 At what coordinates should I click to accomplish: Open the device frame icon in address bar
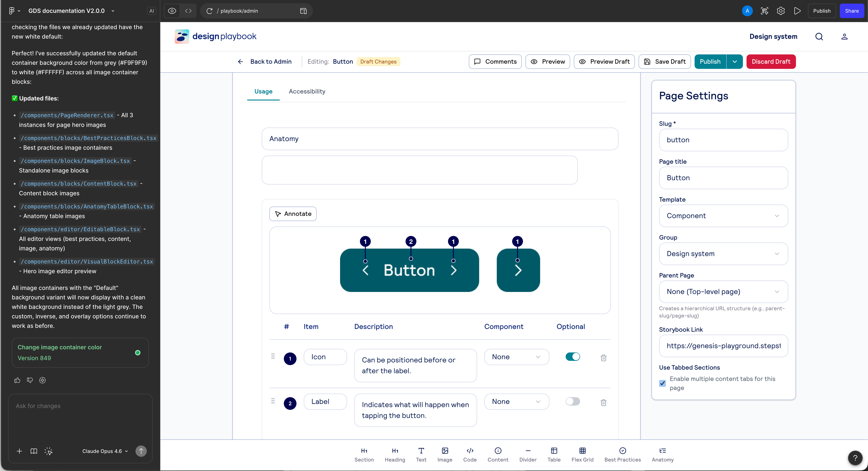[303, 11]
